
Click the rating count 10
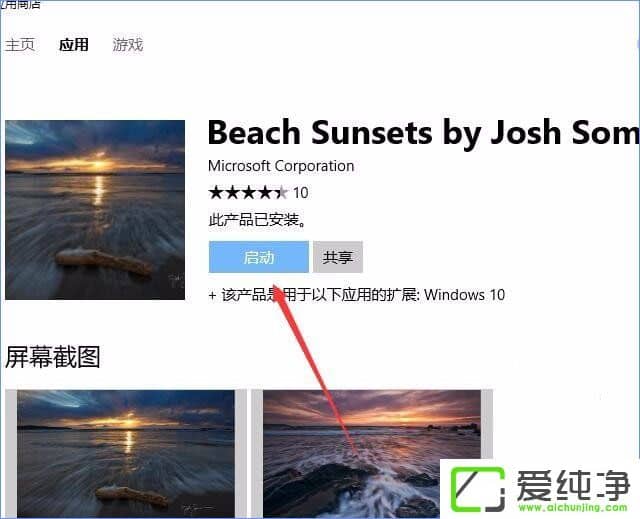point(300,193)
